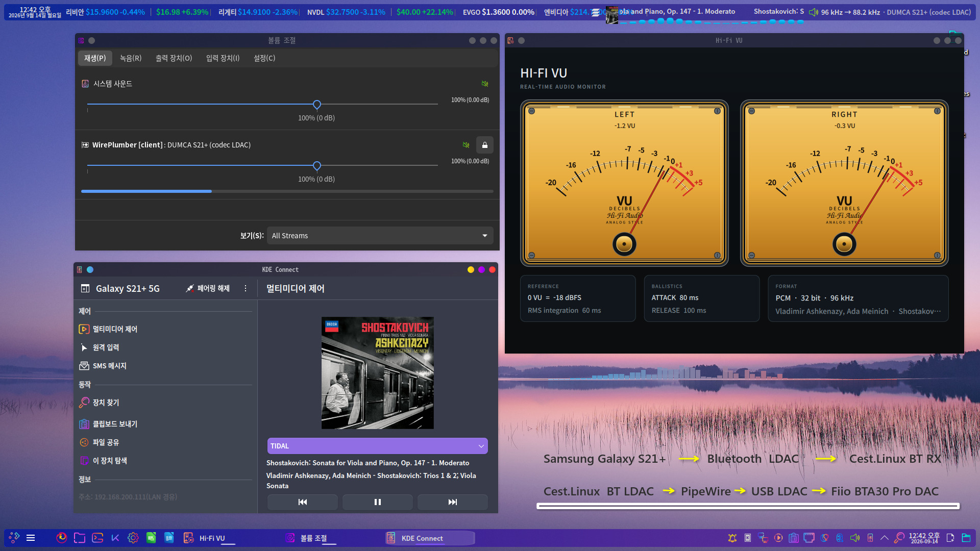The image size is (980, 551).
Task: Skip to next track in KDE Connect
Action: click(453, 502)
